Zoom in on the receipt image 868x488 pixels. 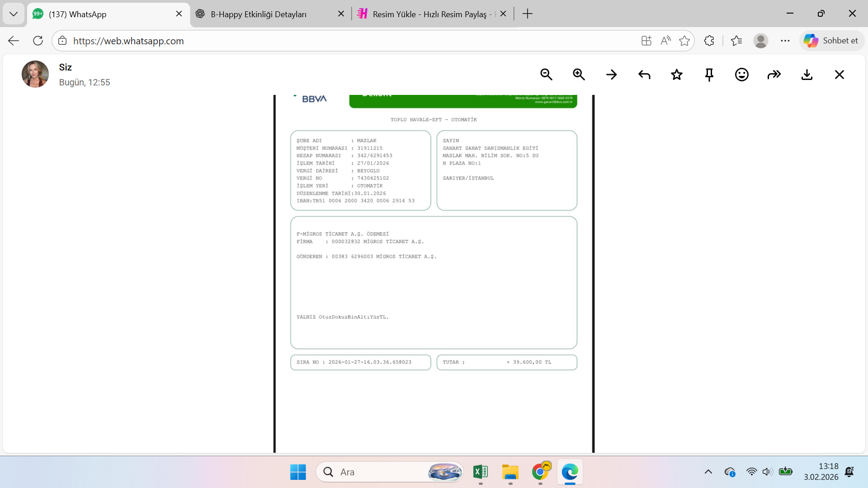pyautogui.click(x=579, y=75)
